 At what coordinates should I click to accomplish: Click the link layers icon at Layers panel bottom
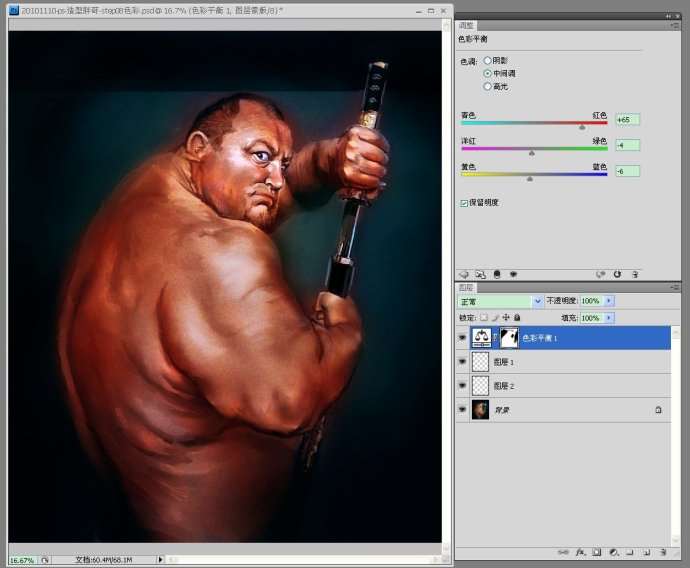pyautogui.click(x=563, y=552)
